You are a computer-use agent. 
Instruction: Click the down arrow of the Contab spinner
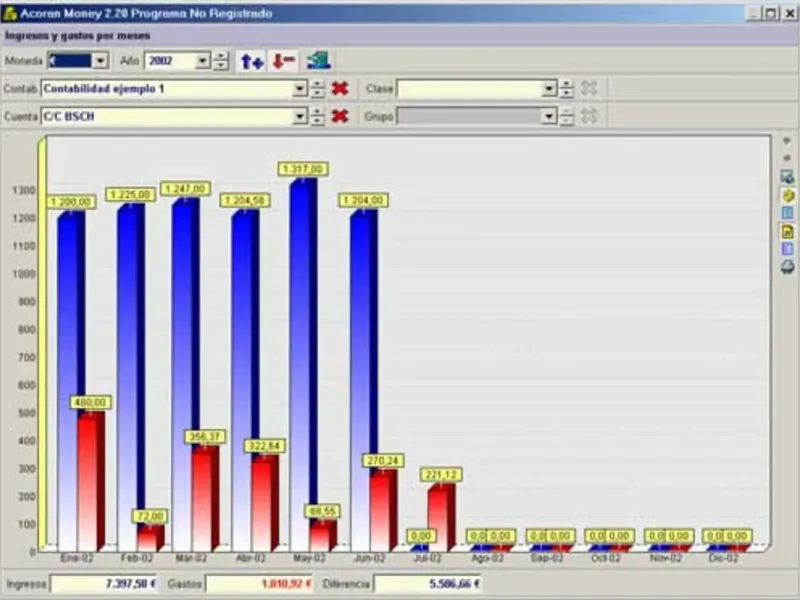[317, 93]
